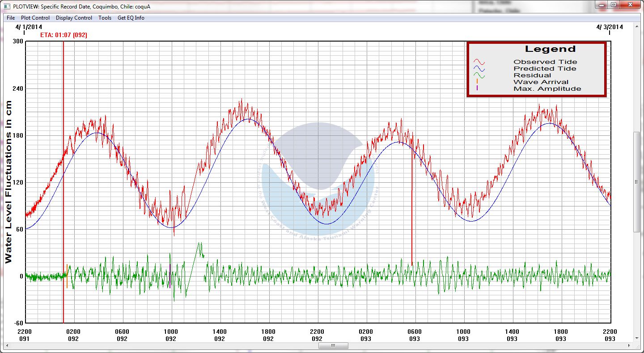The width and height of the screenshot is (644, 353).
Task: Open the Plot Control menu
Action: 35,18
